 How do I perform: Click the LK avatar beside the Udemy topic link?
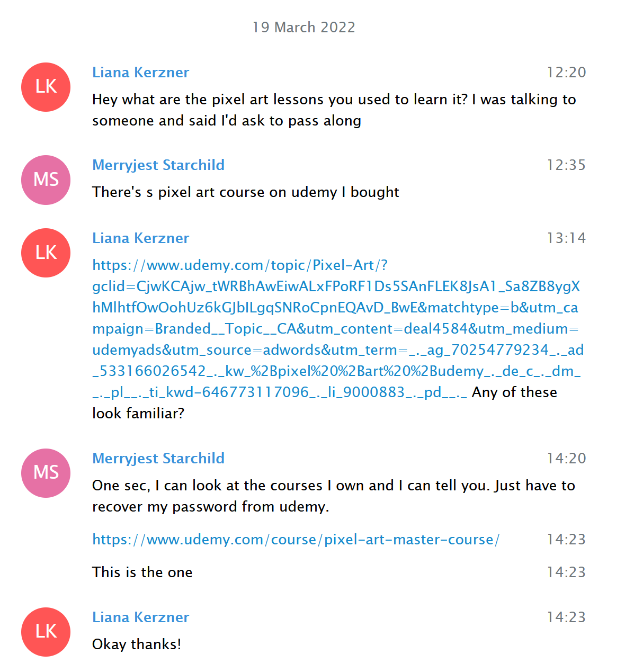46,253
